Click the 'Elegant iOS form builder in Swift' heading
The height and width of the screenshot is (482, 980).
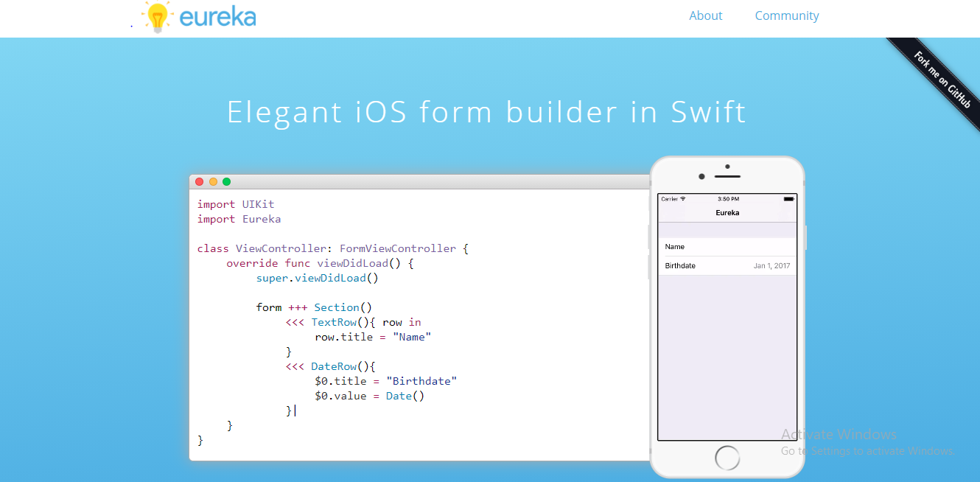[486, 112]
